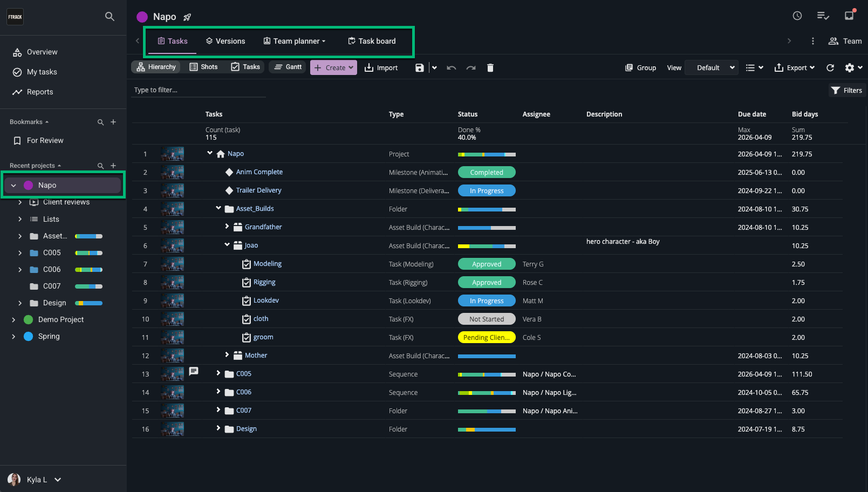Toggle the Shots view filter
This screenshot has height=492, width=868.
tap(203, 67)
